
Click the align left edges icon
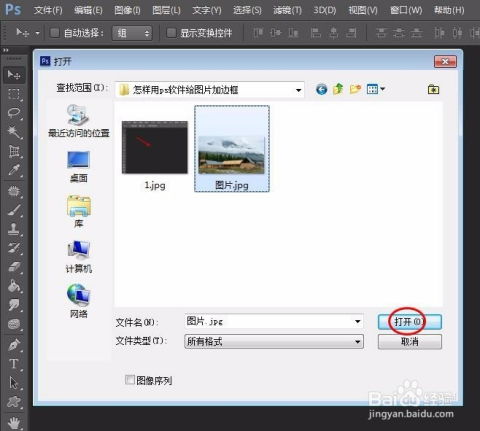tap(316, 33)
